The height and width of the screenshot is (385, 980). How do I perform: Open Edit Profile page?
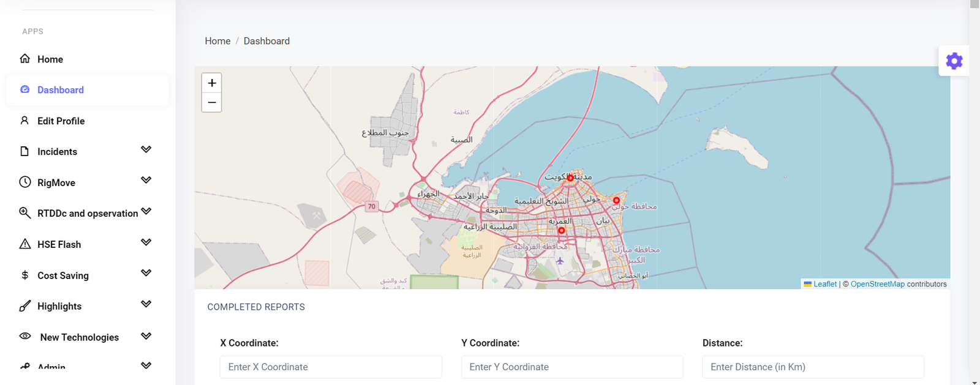(88, 121)
